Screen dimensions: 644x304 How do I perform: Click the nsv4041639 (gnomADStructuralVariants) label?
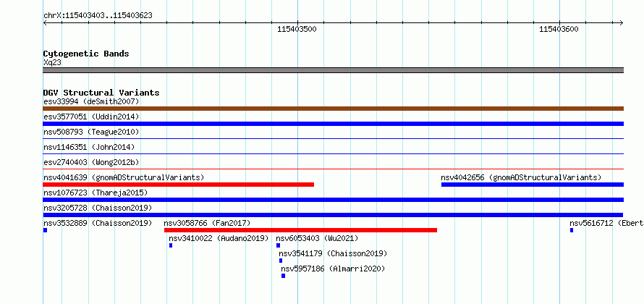pyautogui.click(x=124, y=177)
